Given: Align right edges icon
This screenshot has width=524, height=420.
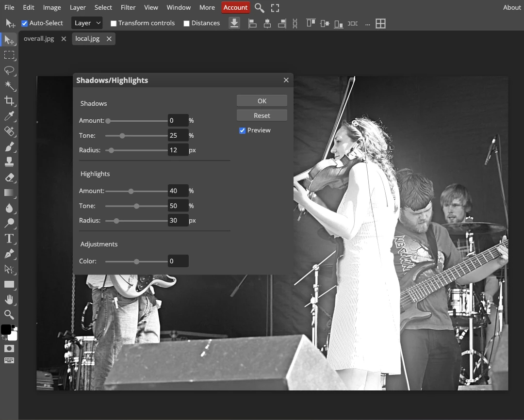Looking at the screenshot, I should pyautogui.click(x=282, y=23).
